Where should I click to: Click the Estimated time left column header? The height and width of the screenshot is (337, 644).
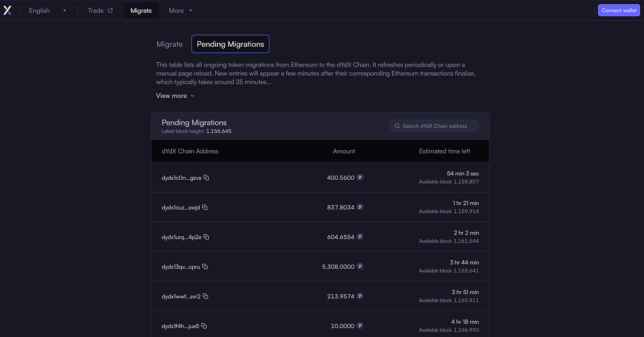[444, 151]
